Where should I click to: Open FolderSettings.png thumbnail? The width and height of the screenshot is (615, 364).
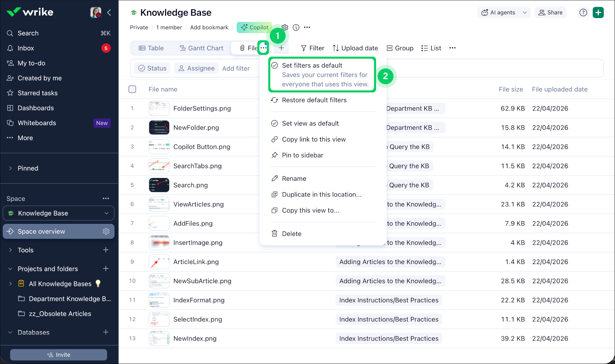(159, 108)
